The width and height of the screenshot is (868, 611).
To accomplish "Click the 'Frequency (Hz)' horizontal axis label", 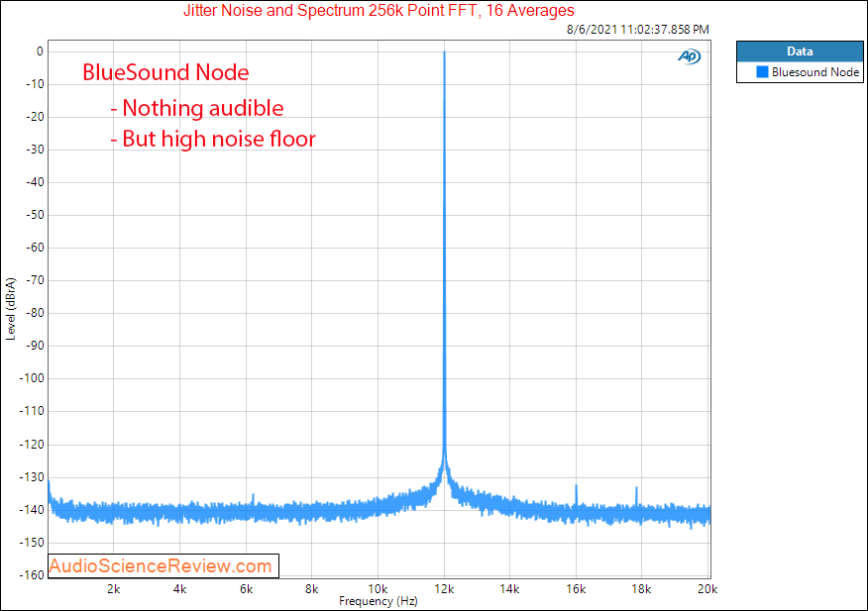I will pos(379,601).
